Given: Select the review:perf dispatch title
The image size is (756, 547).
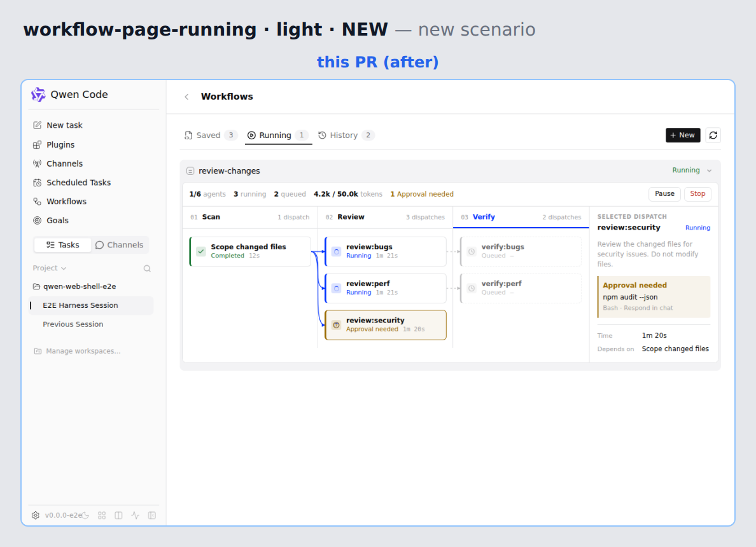Looking at the screenshot, I should (368, 284).
